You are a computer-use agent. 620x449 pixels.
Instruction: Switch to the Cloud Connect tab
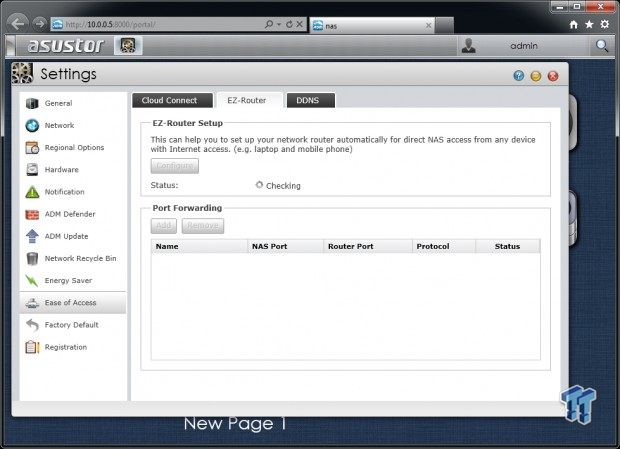pos(172,100)
